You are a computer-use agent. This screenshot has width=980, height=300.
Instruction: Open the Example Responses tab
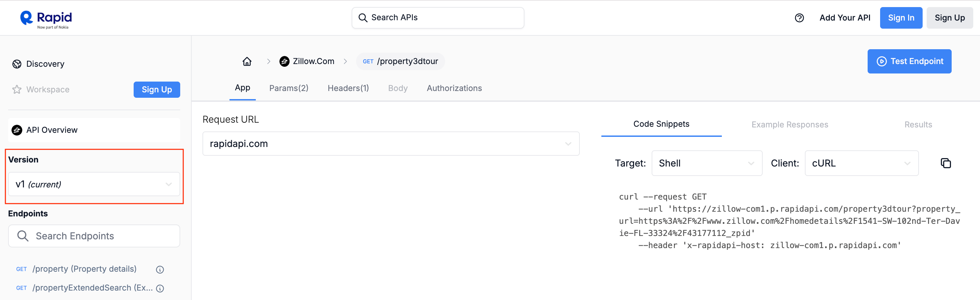[x=789, y=125]
